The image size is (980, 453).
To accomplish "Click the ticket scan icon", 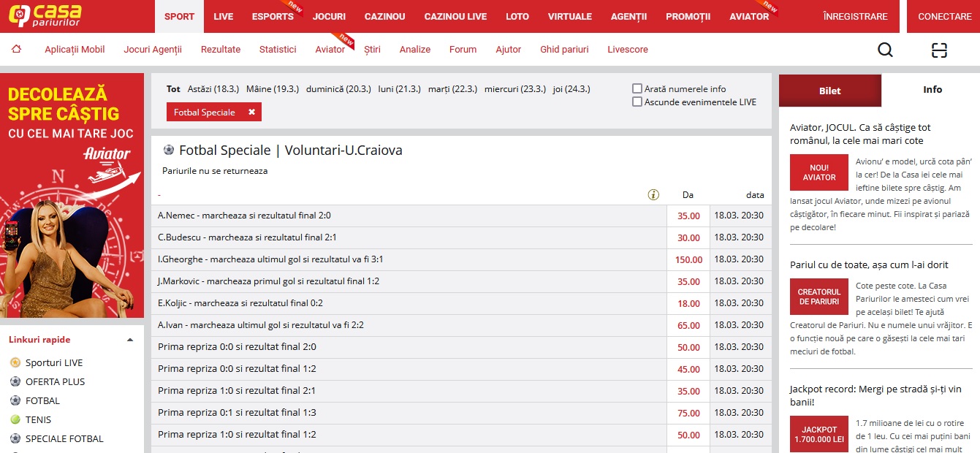I will coord(939,50).
